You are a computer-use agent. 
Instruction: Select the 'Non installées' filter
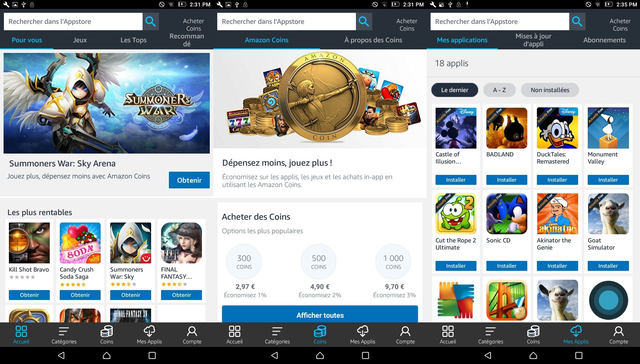550,90
